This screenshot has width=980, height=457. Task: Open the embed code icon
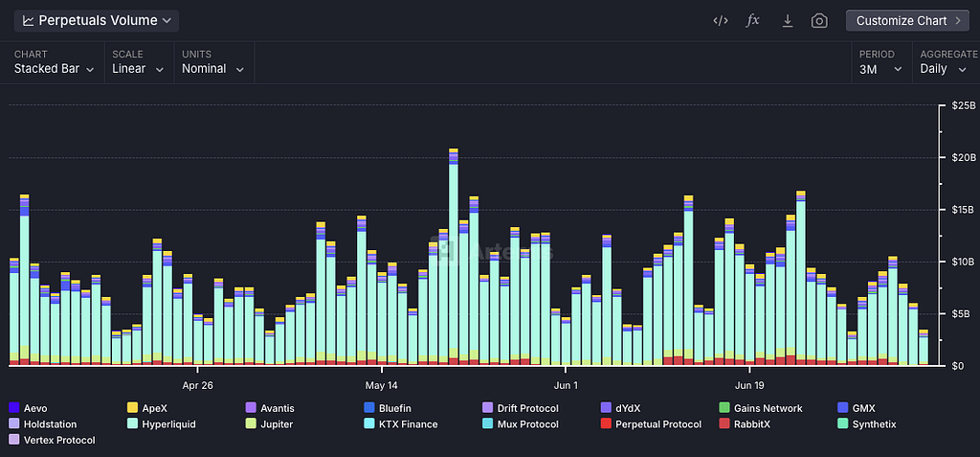(721, 21)
